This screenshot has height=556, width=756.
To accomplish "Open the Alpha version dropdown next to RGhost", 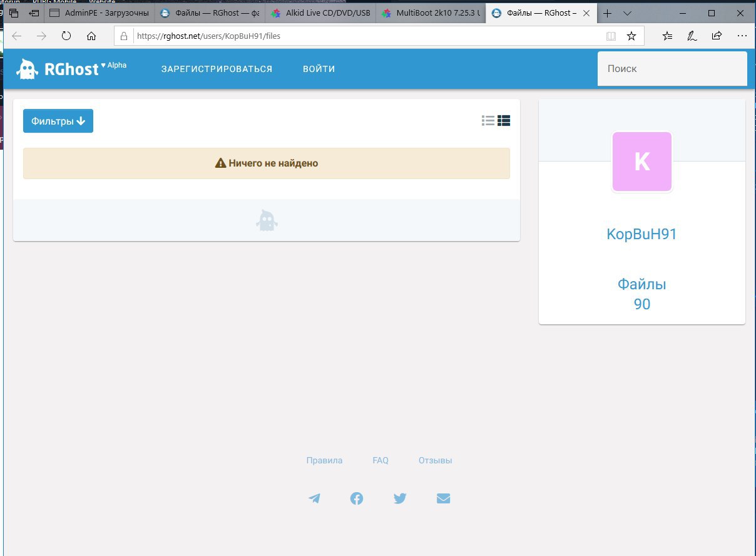I will (114, 65).
